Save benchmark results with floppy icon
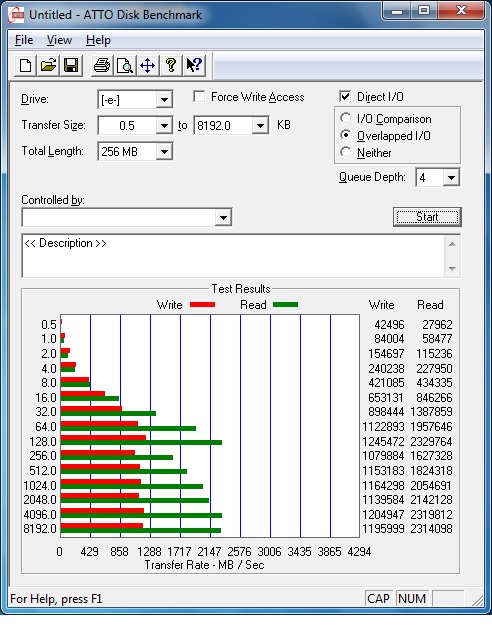The height and width of the screenshot is (628, 492). 71,66
